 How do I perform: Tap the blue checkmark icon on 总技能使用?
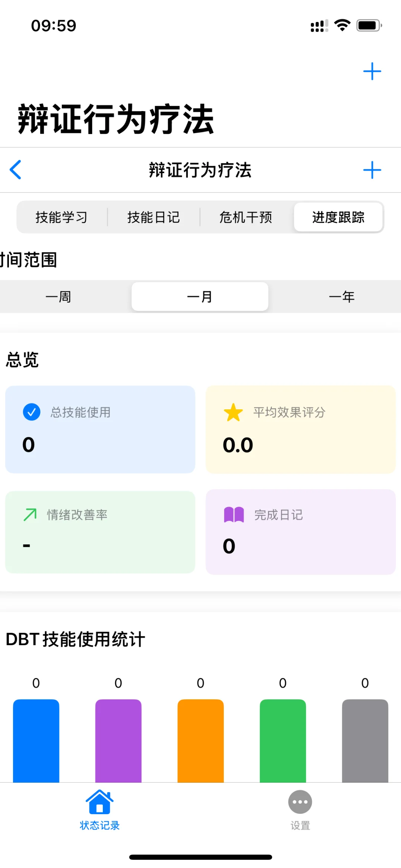(x=32, y=412)
